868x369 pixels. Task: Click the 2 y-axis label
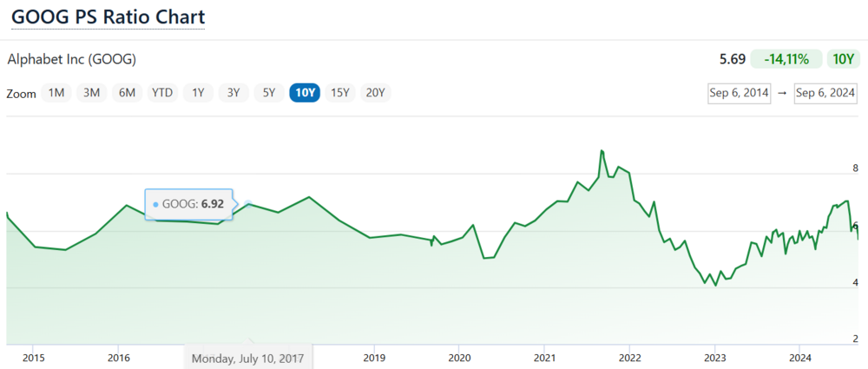[x=855, y=339]
